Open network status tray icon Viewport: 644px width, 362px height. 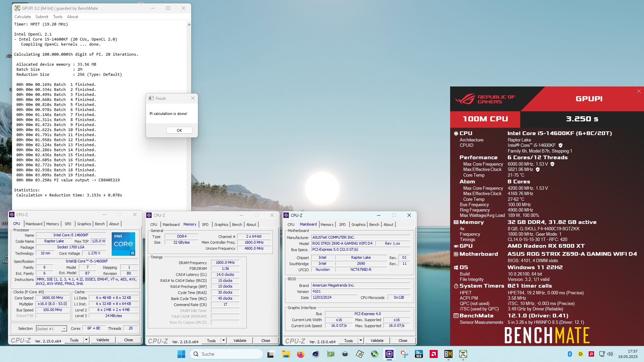602,354
